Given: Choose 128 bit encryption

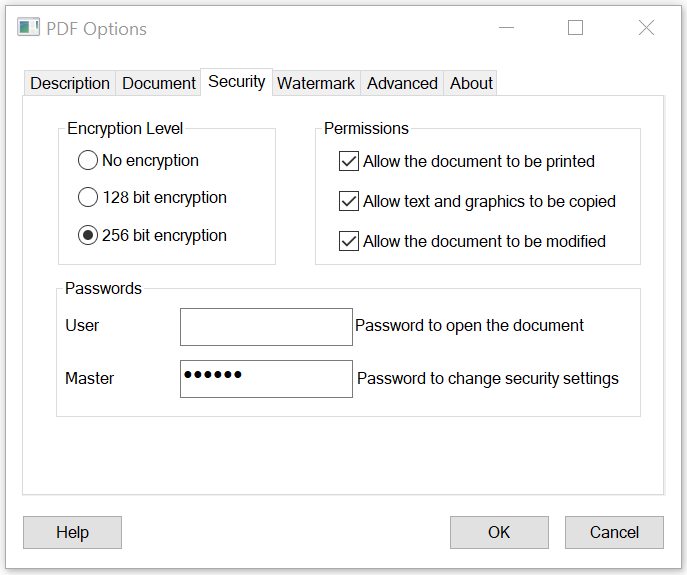Looking at the screenshot, I should pyautogui.click(x=88, y=198).
